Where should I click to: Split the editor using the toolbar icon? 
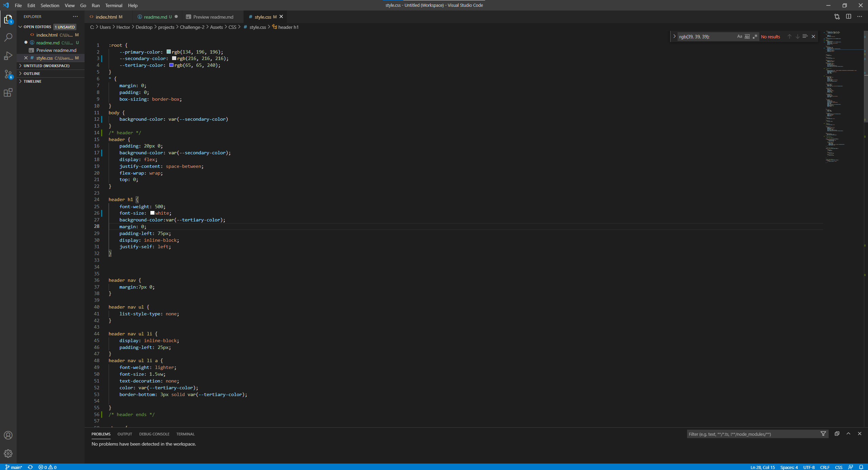pos(849,17)
